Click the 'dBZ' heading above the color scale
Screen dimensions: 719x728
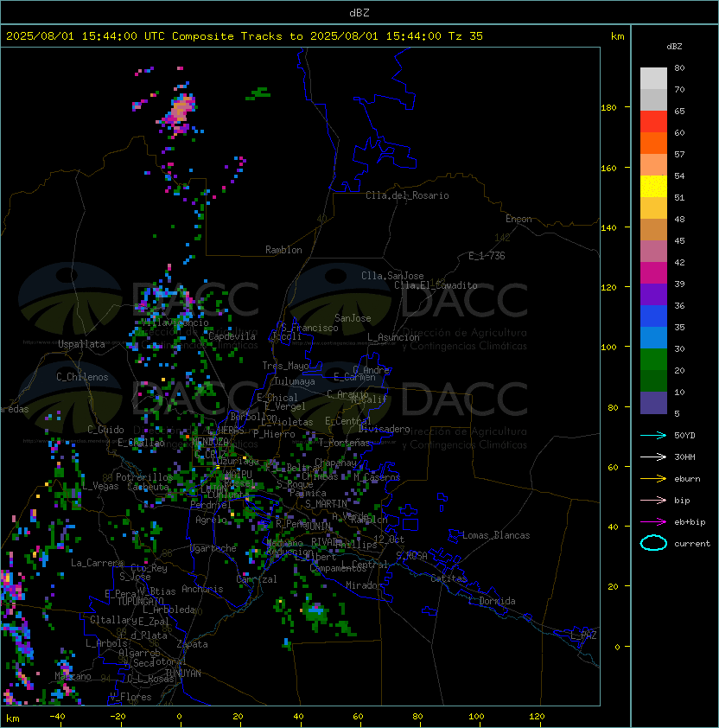tap(674, 47)
